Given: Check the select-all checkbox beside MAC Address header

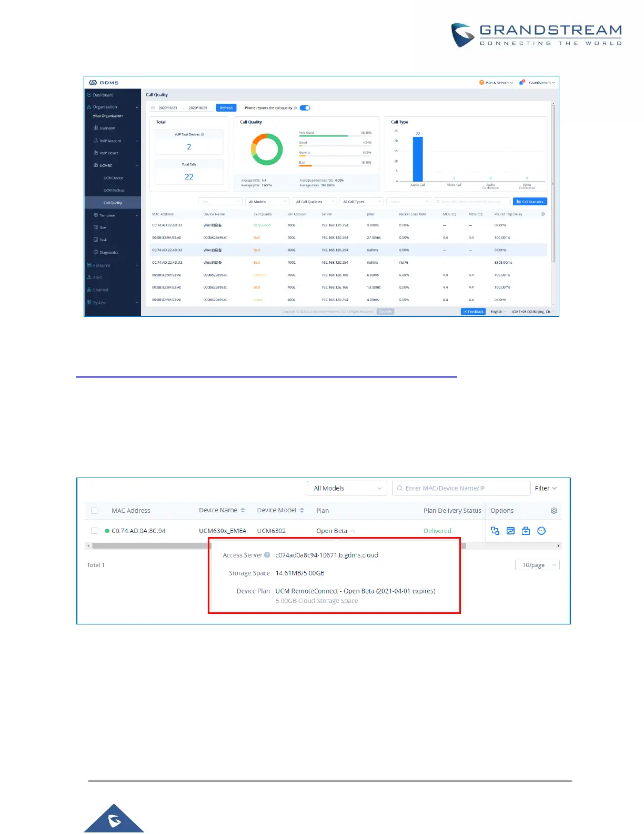Looking at the screenshot, I should tap(94, 511).
